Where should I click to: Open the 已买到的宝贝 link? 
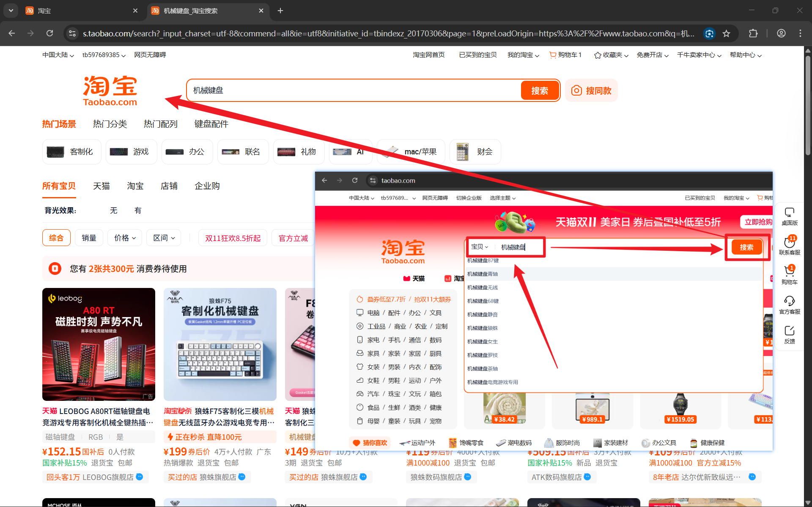point(478,55)
